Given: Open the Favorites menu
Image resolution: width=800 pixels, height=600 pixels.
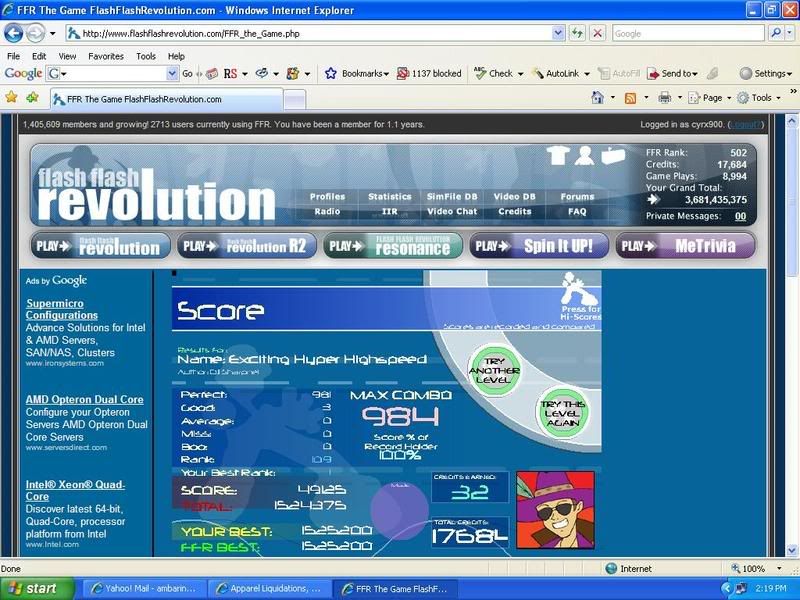Looking at the screenshot, I should coord(105,56).
